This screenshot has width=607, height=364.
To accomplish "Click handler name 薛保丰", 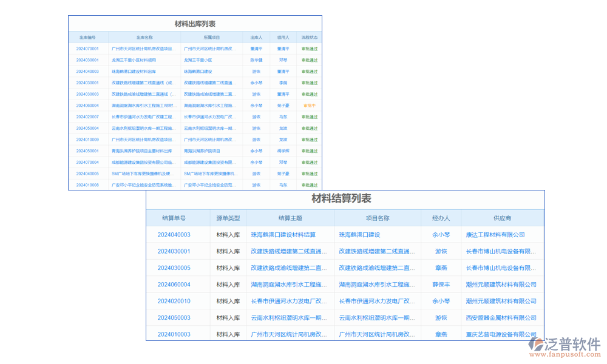I will tap(441, 284).
